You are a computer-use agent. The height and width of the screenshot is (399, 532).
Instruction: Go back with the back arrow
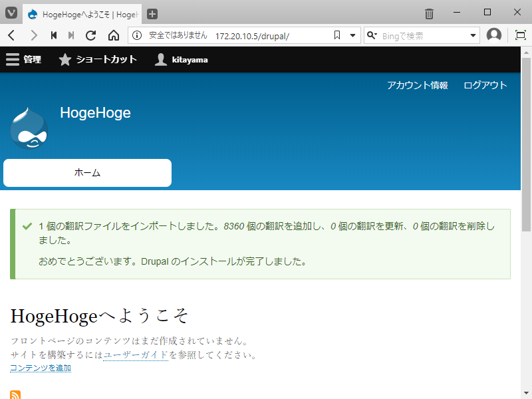11,35
